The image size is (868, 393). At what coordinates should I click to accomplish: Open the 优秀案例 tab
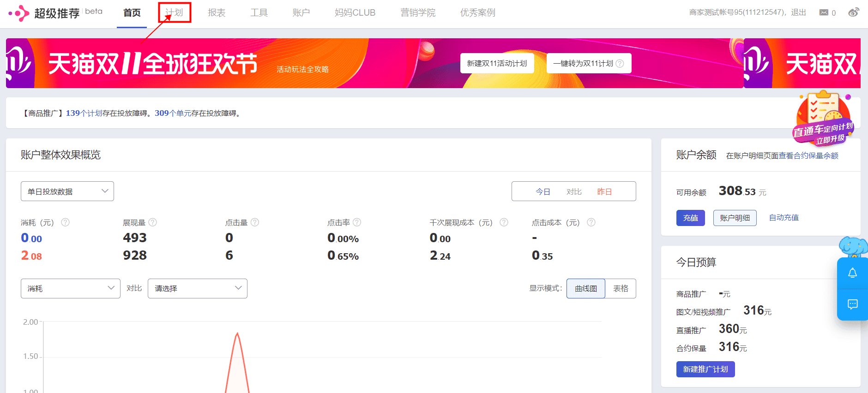(478, 13)
